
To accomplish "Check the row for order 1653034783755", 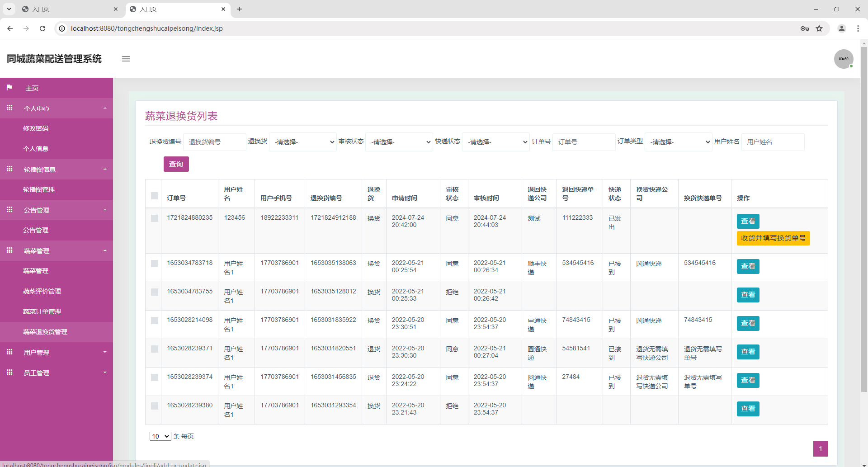I will point(155,292).
